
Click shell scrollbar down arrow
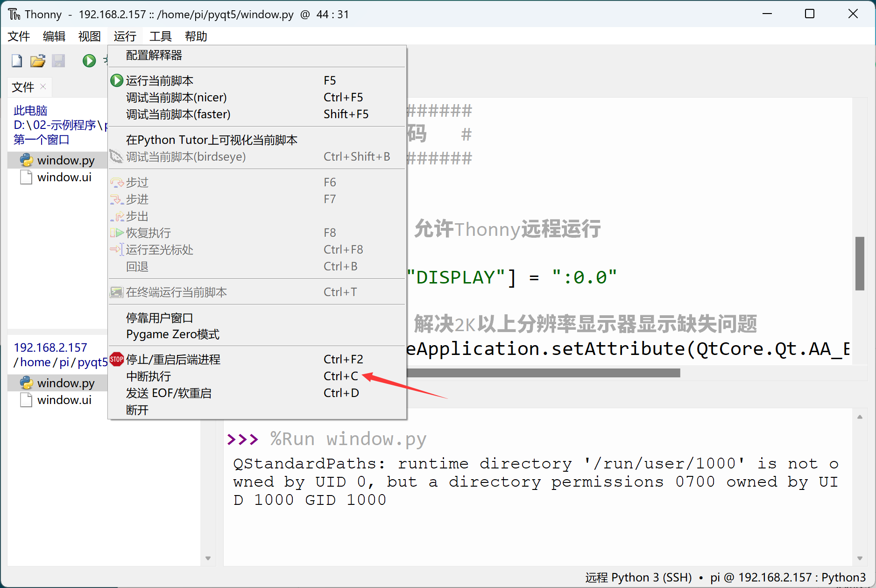[x=860, y=558]
